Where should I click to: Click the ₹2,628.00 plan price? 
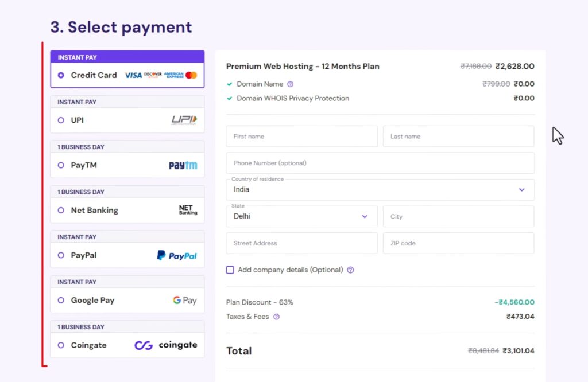[x=514, y=67]
